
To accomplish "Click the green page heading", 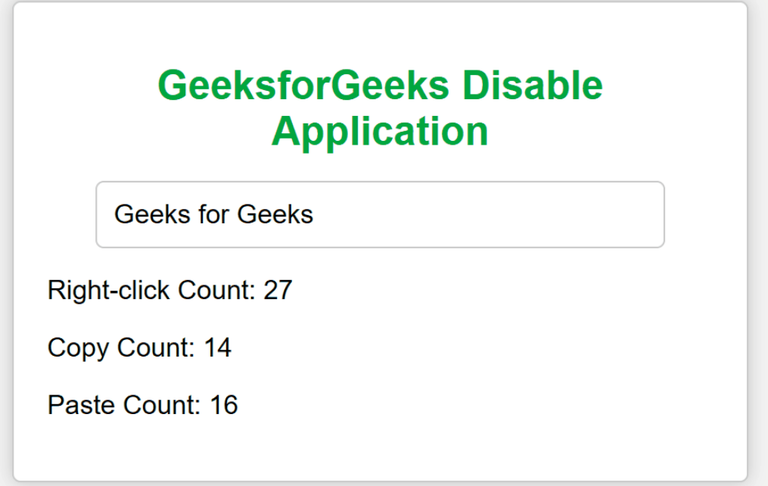I will point(380,108).
